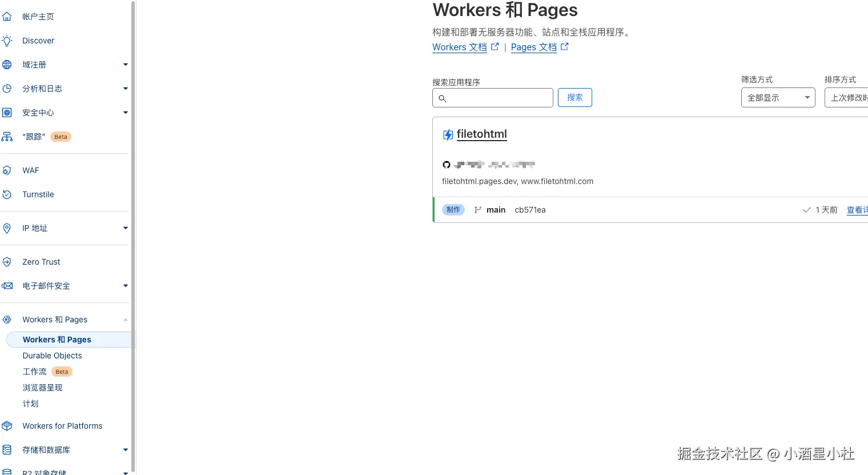Expand the 域注册 menu arrow
868x475 pixels.
tap(126, 65)
